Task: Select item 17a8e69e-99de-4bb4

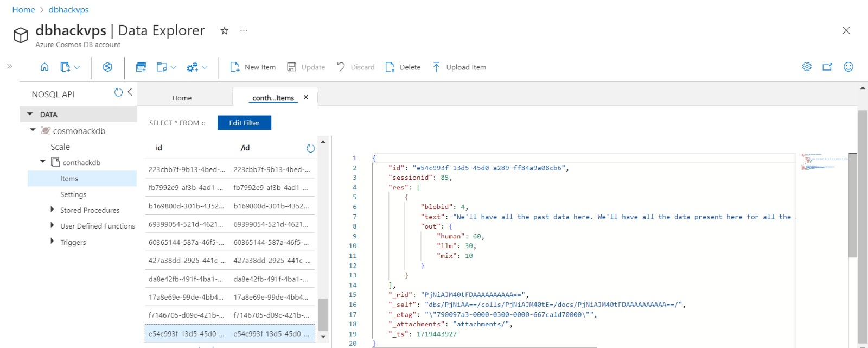Action: click(229, 297)
